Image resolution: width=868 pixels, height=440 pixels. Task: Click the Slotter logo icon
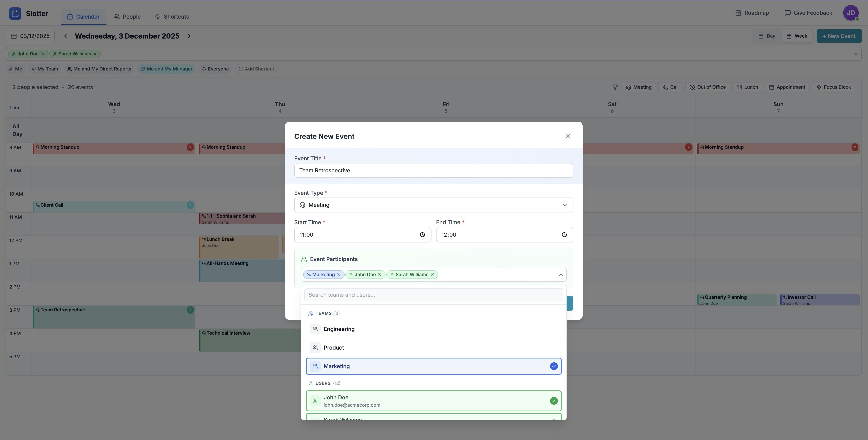pos(15,14)
